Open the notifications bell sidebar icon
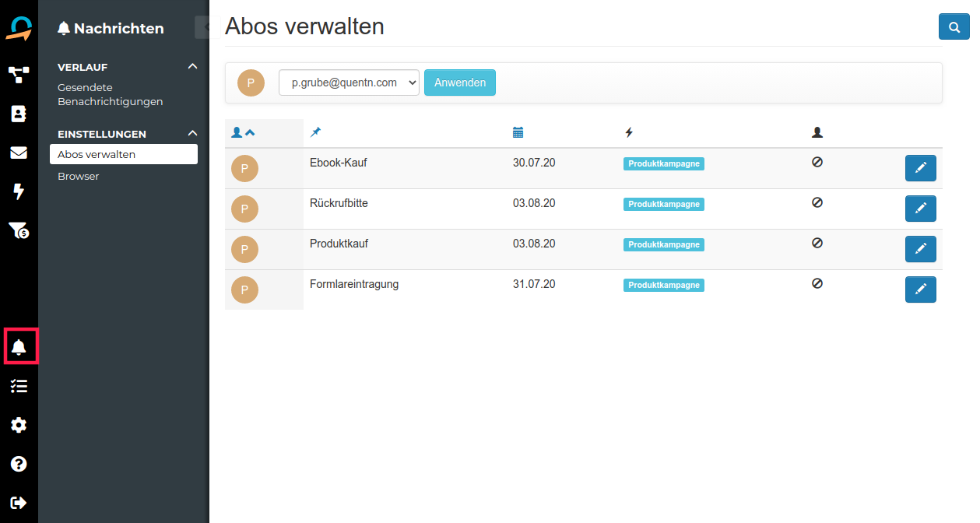Image resolution: width=980 pixels, height=523 pixels. coord(19,347)
